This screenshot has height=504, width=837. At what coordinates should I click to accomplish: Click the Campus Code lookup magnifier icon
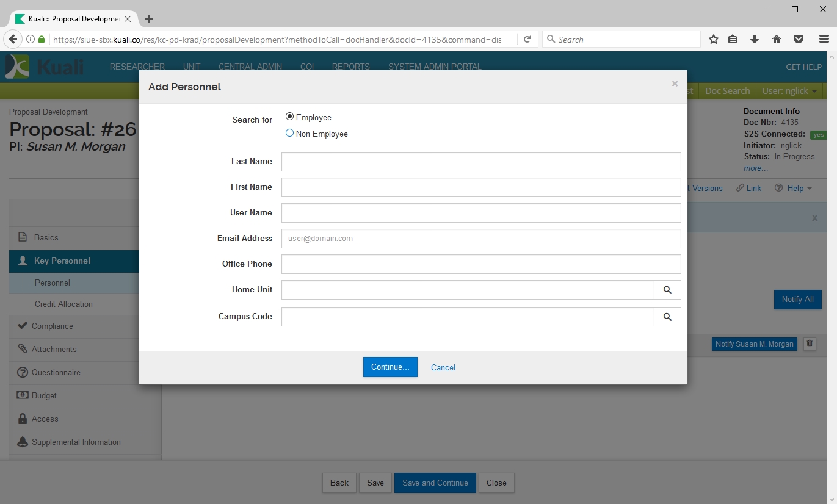coord(667,317)
